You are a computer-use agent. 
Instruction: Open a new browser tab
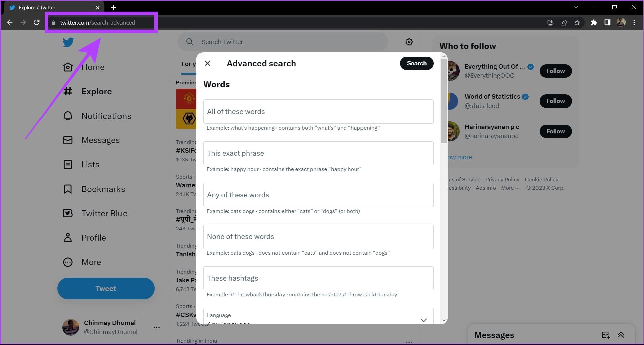pyautogui.click(x=113, y=7)
